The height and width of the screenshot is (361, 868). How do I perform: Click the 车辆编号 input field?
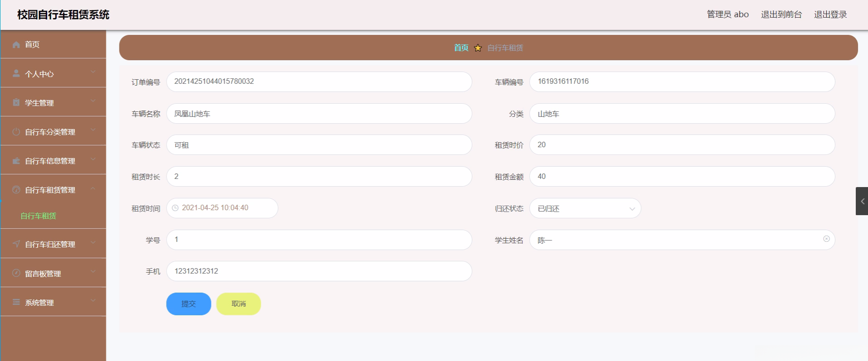(682, 82)
